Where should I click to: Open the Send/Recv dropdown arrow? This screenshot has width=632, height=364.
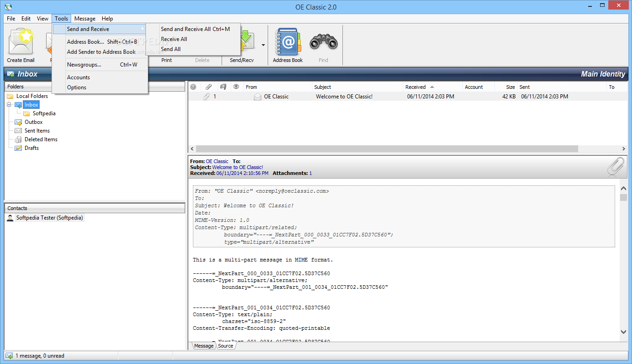263,45
